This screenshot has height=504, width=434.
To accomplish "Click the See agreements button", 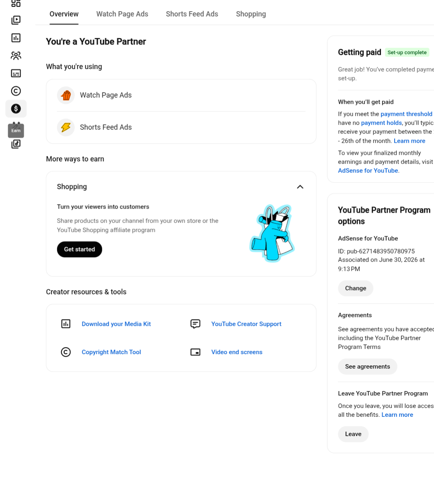I will [368, 367].
